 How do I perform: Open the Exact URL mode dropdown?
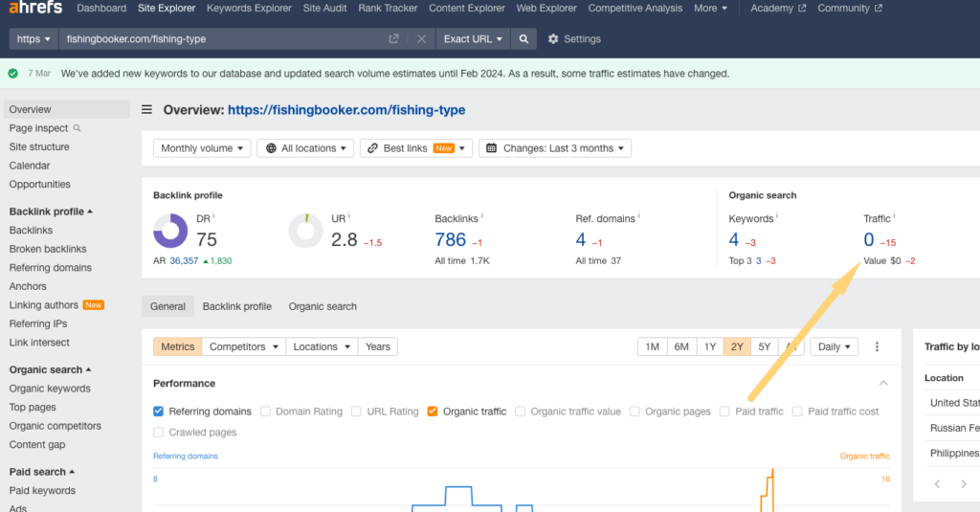(473, 39)
